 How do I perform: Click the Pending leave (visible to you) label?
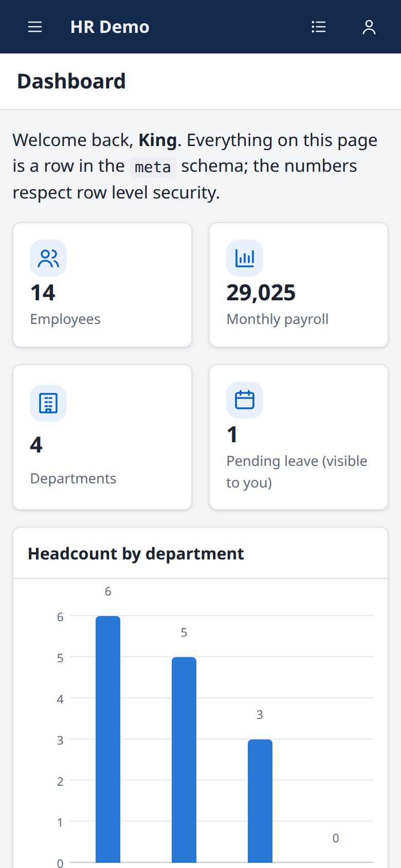[x=297, y=472]
